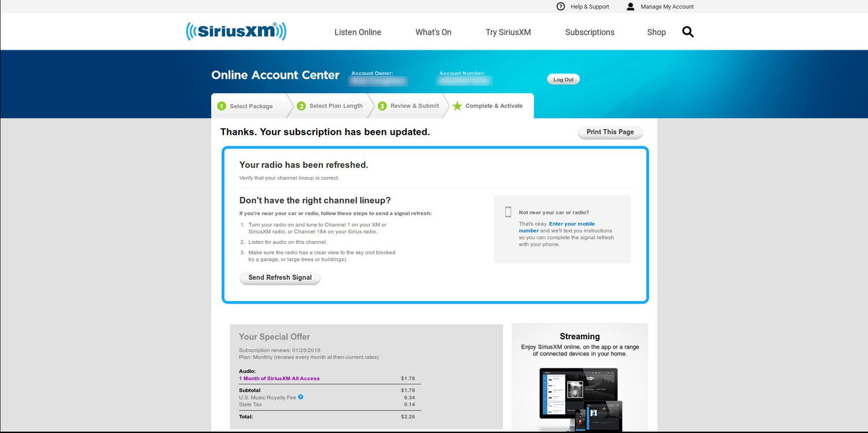Click the step 1 green circle icon
The width and height of the screenshot is (868, 433).
tap(221, 106)
